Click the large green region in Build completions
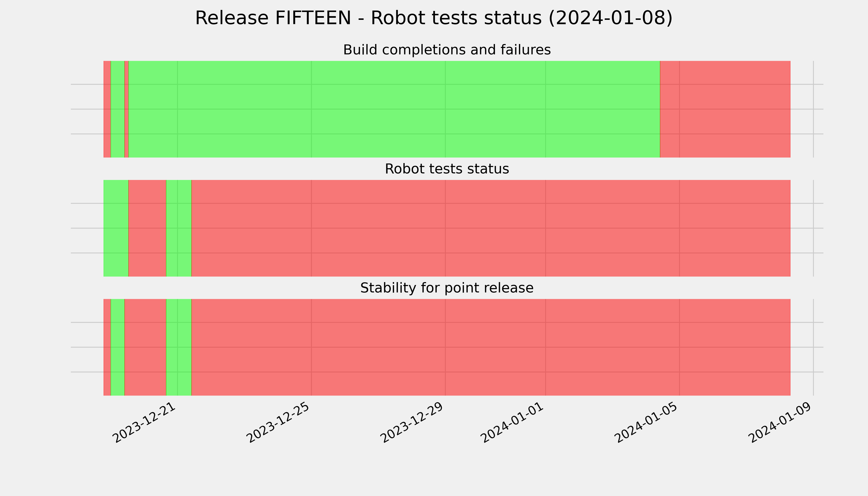The width and height of the screenshot is (868, 496). 394,109
